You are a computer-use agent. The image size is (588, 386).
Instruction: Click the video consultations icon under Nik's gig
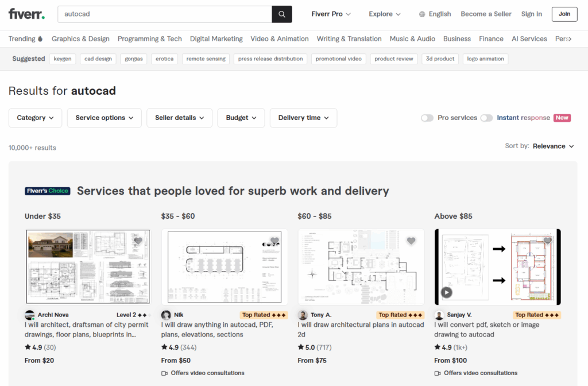[164, 373]
